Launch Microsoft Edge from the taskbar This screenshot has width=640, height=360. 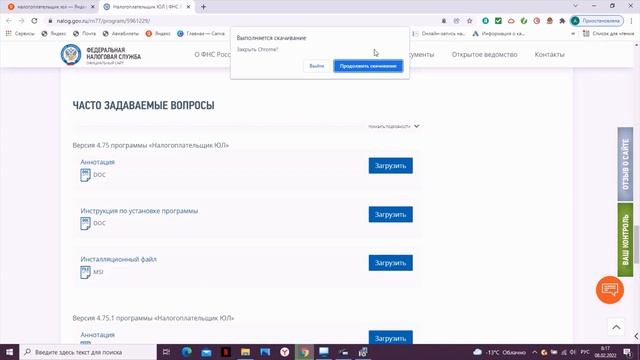187,352
